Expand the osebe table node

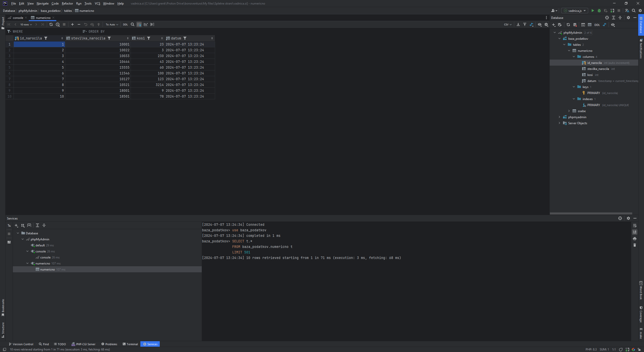(569, 111)
